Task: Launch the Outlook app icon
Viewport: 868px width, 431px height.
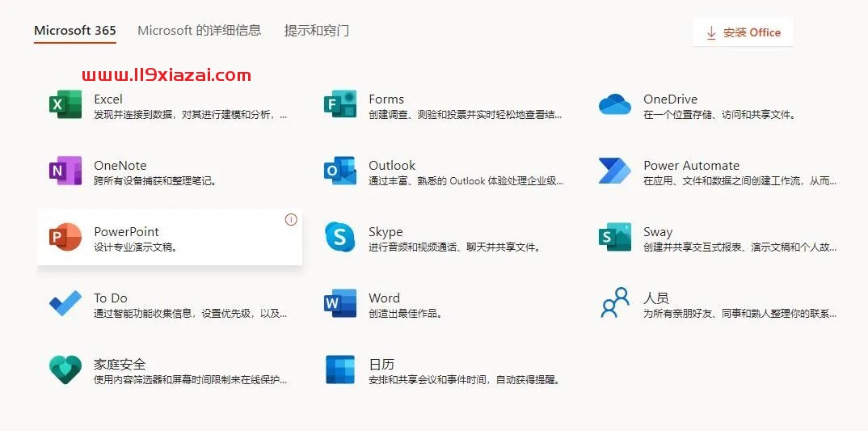Action: 340,171
